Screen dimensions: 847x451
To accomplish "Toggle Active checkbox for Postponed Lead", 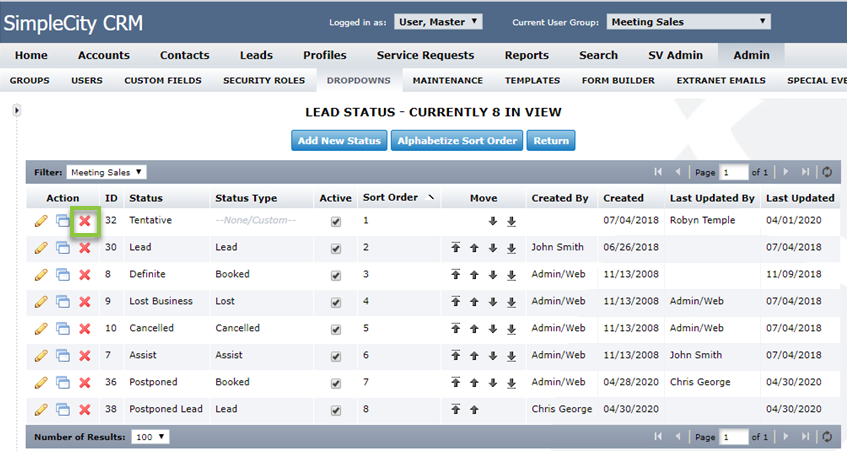I will click(x=336, y=410).
